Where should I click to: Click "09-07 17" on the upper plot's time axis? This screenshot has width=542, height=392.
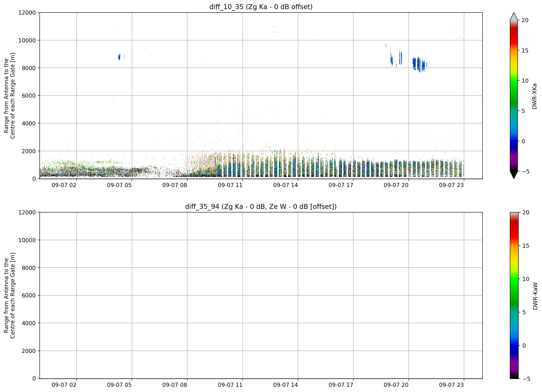[341, 185]
